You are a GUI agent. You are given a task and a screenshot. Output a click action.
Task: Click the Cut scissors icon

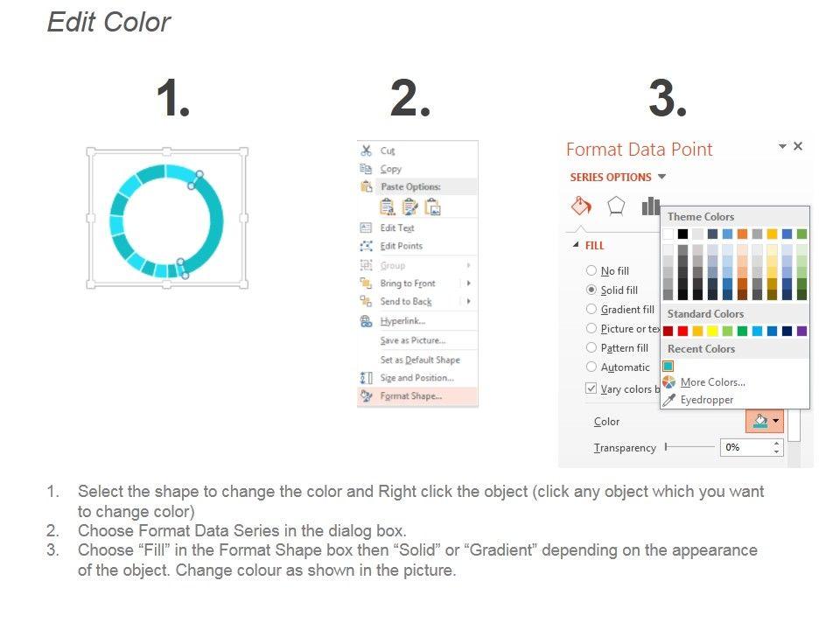point(367,150)
